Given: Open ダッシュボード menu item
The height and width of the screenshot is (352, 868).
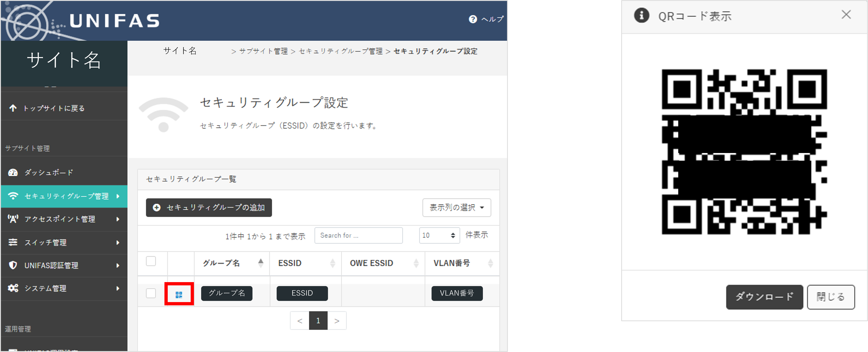Looking at the screenshot, I should [64, 173].
